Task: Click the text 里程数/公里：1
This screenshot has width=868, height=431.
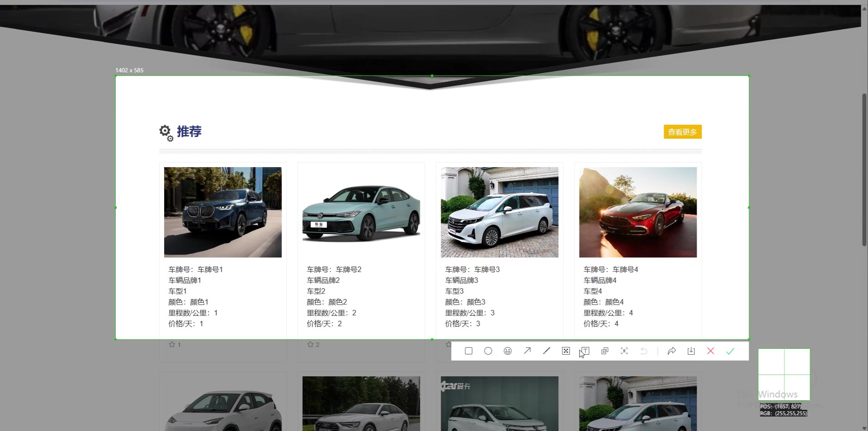Action: 193,313
